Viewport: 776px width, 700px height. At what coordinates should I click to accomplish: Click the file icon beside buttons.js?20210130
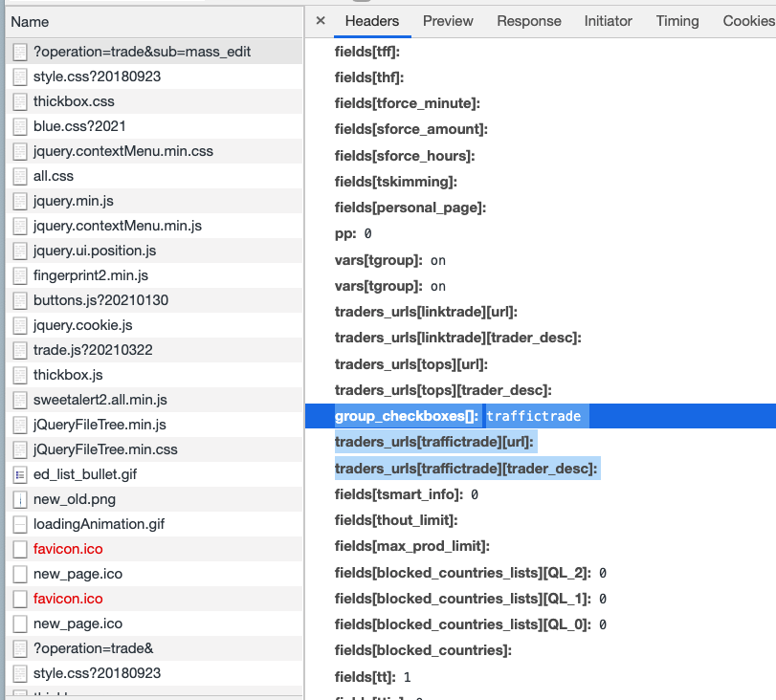(20, 300)
